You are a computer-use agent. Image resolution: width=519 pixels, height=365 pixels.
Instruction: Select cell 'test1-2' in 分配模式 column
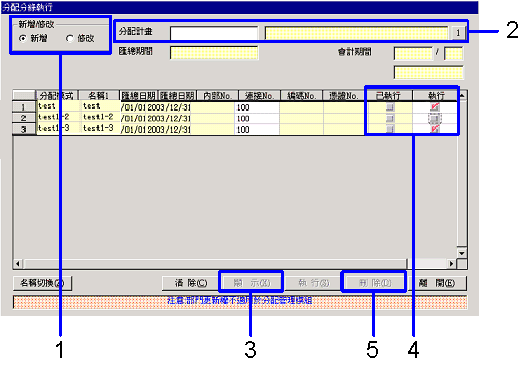[58, 117]
